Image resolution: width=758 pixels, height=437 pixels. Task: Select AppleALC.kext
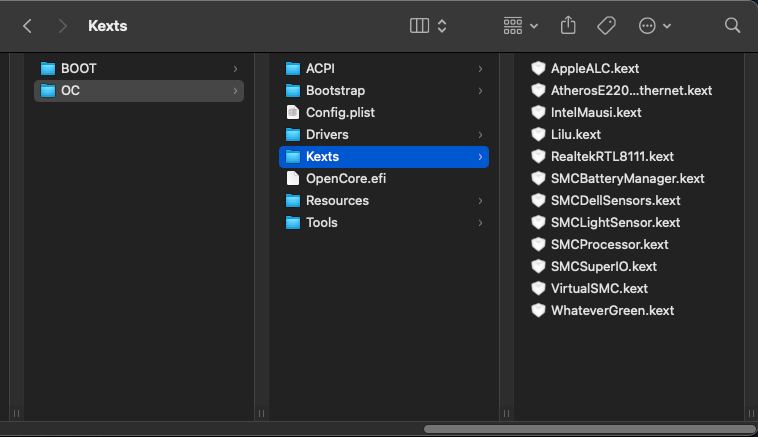point(595,69)
